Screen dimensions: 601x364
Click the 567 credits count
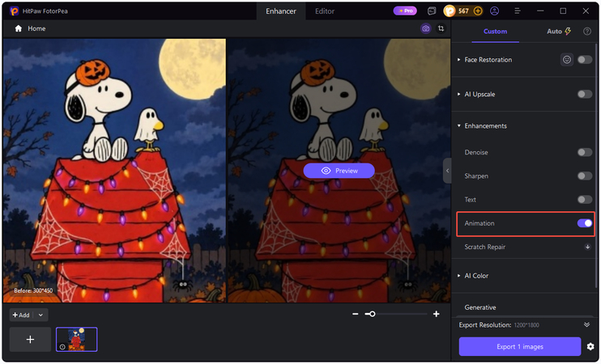click(463, 11)
